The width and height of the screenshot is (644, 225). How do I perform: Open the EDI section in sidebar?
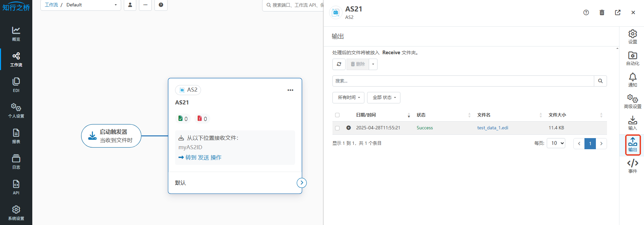tap(16, 85)
